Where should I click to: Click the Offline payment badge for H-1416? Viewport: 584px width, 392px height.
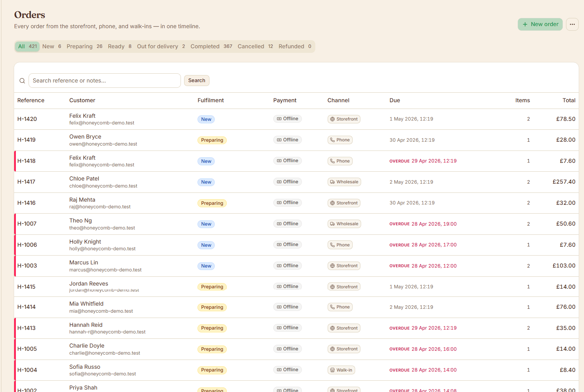(287, 203)
